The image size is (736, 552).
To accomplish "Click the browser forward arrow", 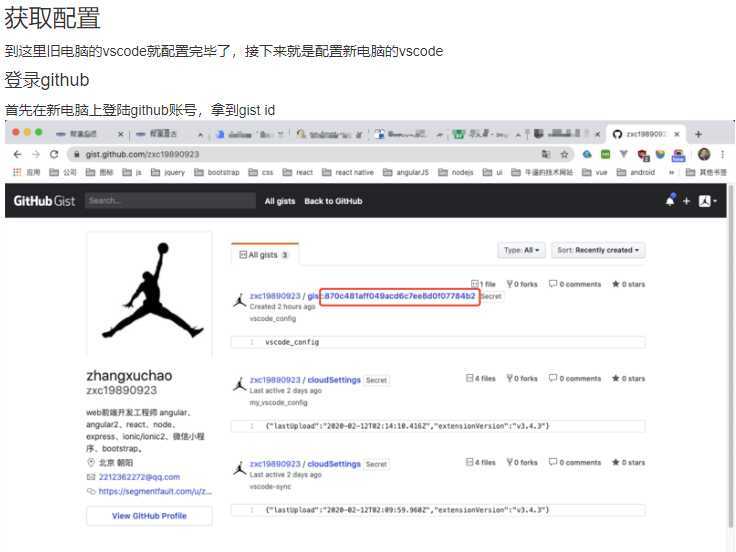I will (36, 154).
